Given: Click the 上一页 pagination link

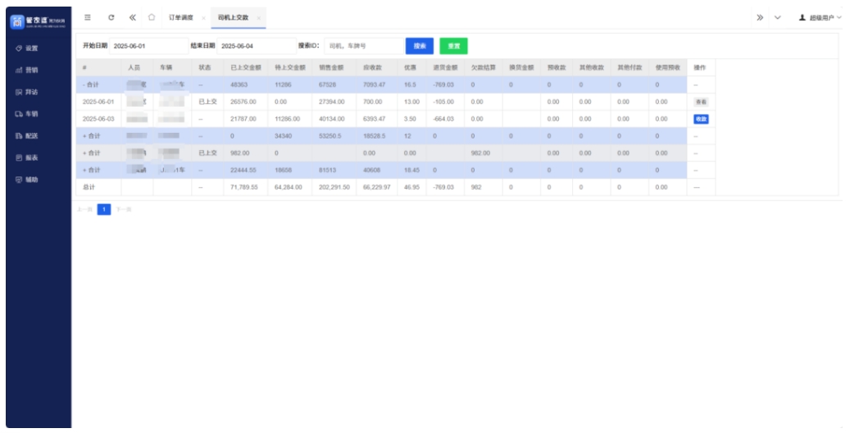Looking at the screenshot, I should click(x=84, y=209).
